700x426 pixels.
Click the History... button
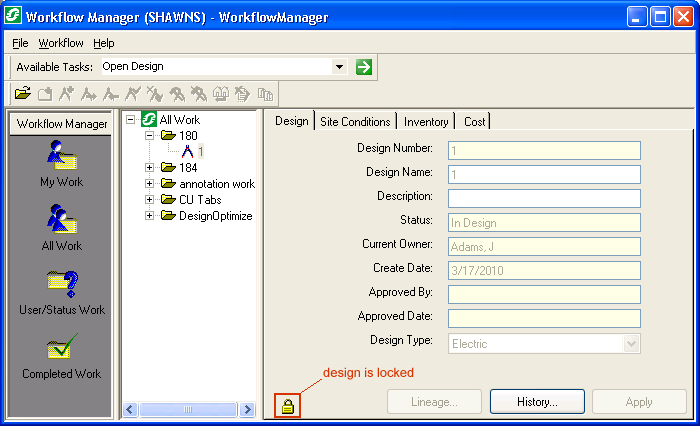[x=536, y=402]
